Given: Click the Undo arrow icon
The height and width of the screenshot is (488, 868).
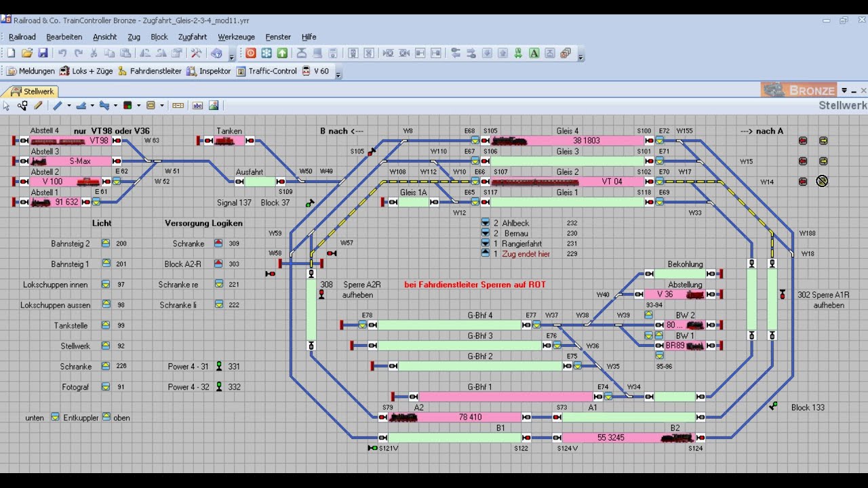Looking at the screenshot, I should [62, 53].
